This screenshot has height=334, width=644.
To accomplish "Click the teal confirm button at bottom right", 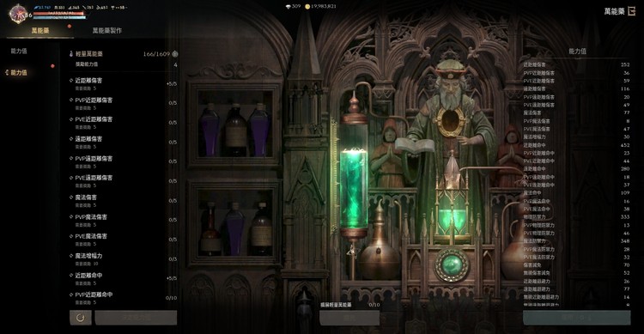I will (577, 318).
